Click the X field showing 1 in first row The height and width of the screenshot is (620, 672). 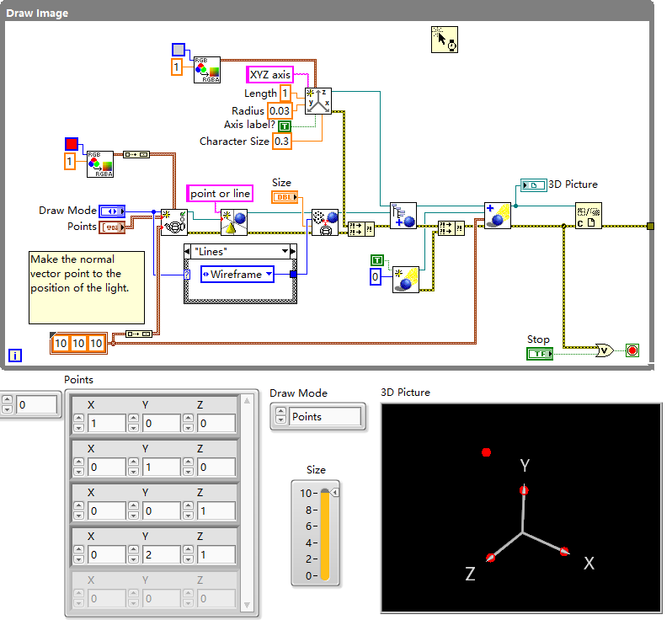click(107, 423)
